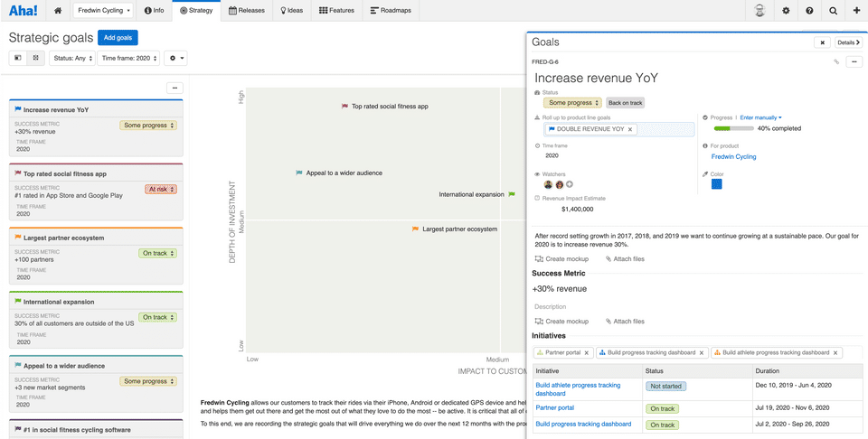Edit the $1,400,000 revenue estimate

coord(577,209)
